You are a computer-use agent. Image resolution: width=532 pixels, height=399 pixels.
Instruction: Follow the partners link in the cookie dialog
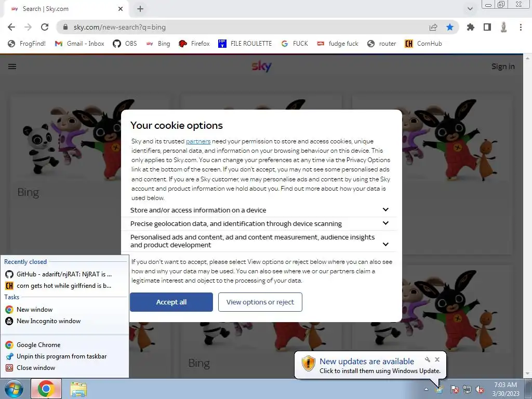198,141
